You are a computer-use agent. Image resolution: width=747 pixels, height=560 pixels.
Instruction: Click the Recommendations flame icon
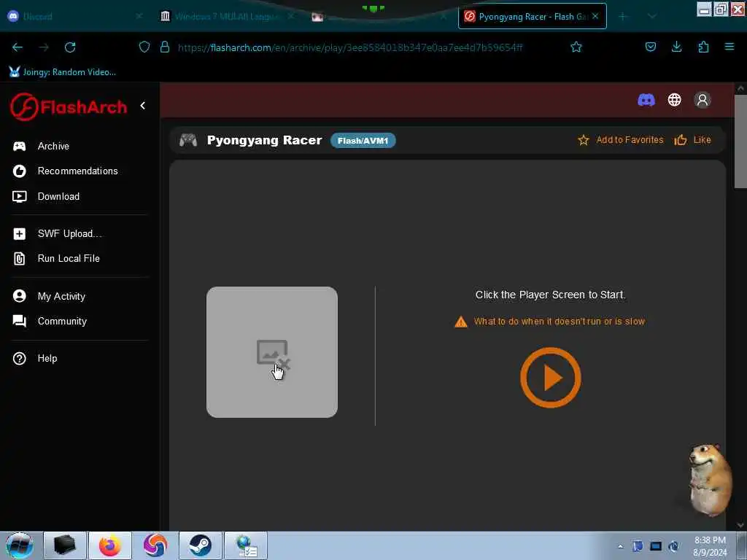(x=20, y=171)
